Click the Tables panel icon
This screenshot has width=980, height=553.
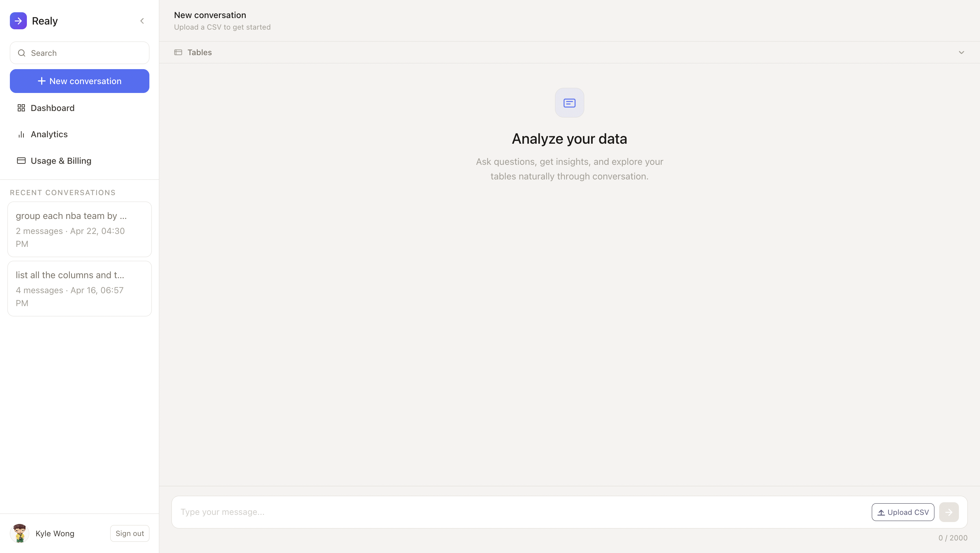coord(178,52)
